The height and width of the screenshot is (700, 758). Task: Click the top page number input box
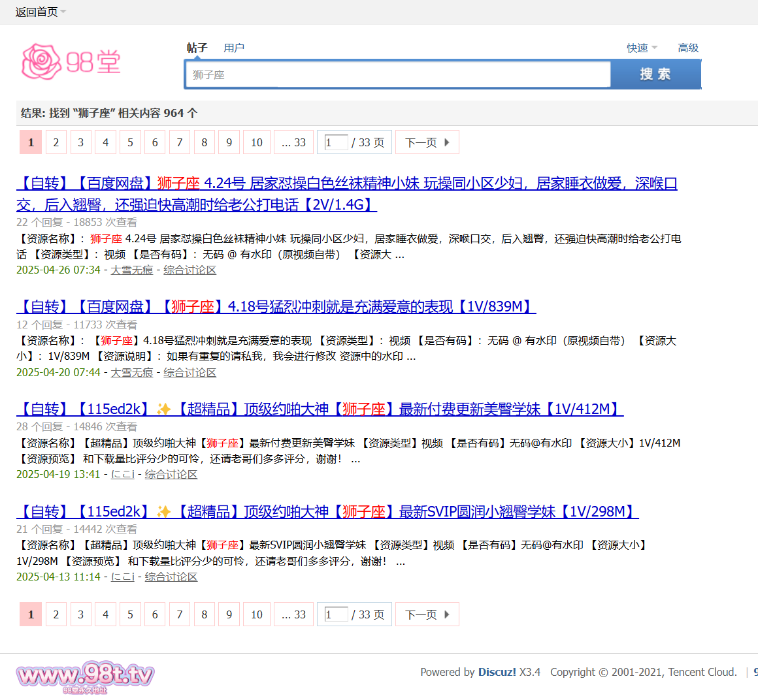click(336, 142)
